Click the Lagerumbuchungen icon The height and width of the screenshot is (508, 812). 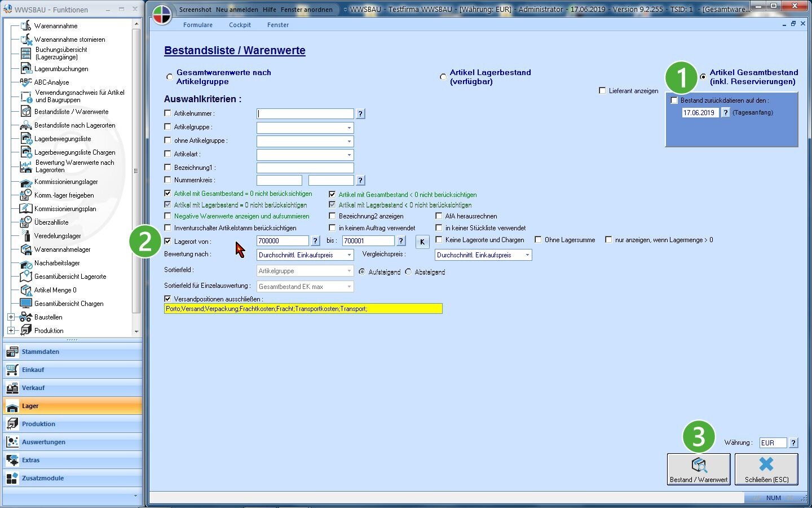coord(26,69)
